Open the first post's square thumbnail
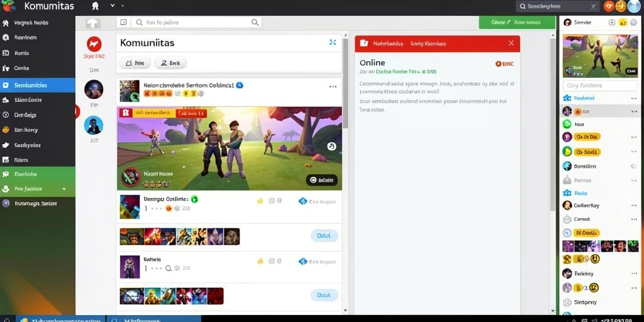 [x=130, y=91]
